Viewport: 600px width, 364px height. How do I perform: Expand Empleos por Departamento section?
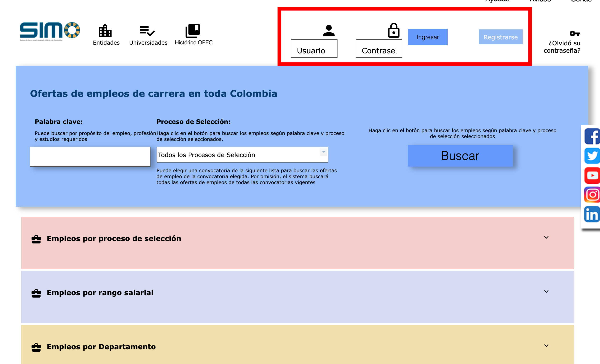click(546, 345)
